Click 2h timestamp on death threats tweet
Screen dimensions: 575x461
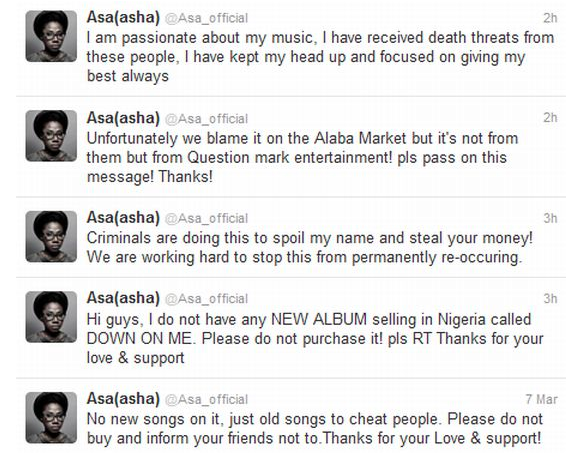click(x=550, y=18)
